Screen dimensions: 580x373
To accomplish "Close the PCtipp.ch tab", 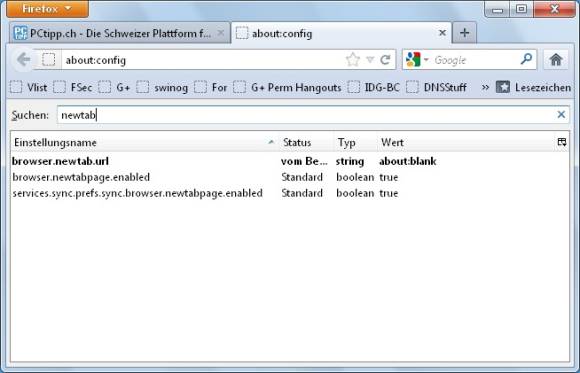I will 221,33.
